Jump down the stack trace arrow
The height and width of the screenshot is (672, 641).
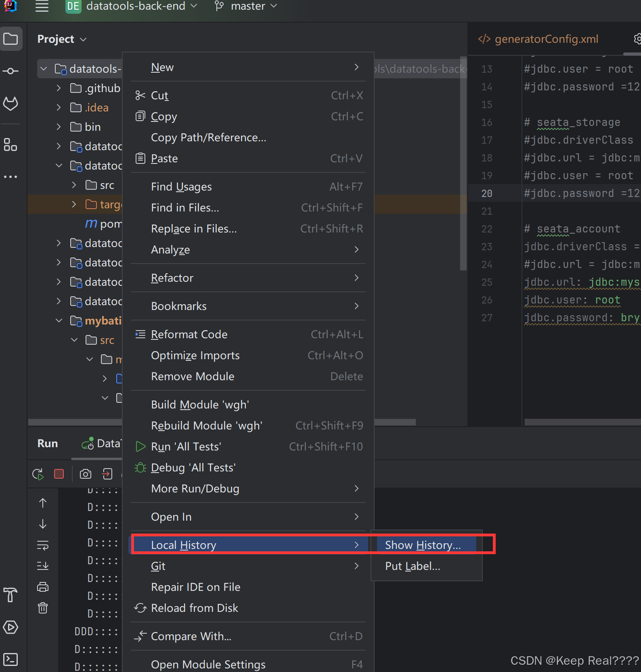[x=43, y=524]
